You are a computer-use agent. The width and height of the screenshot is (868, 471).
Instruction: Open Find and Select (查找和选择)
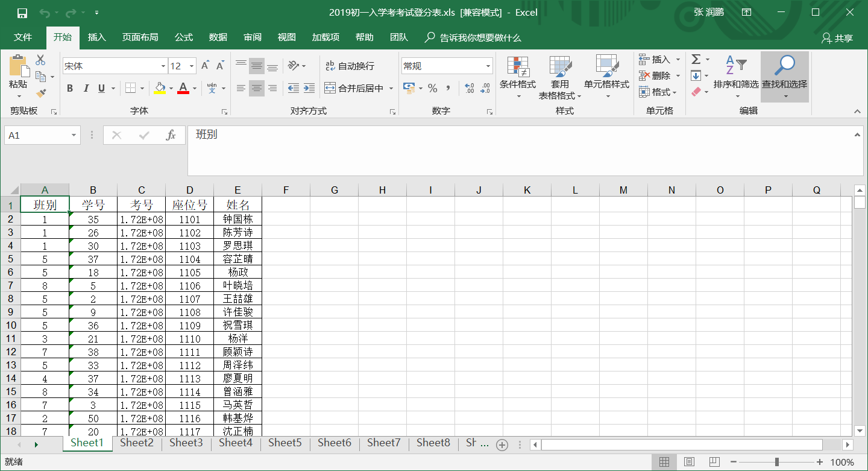(x=785, y=78)
